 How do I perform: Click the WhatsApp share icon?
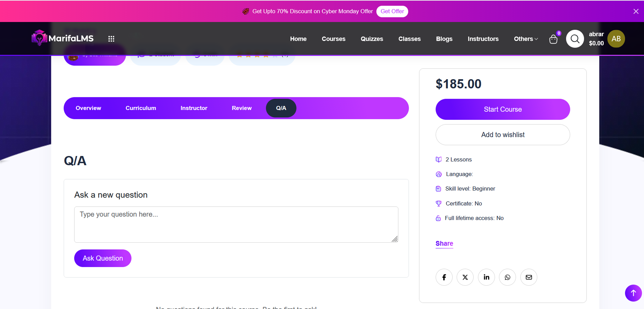[x=507, y=277]
